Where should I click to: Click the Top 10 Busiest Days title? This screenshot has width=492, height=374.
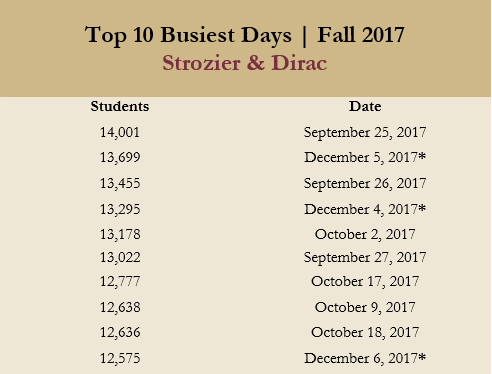coord(244,35)
